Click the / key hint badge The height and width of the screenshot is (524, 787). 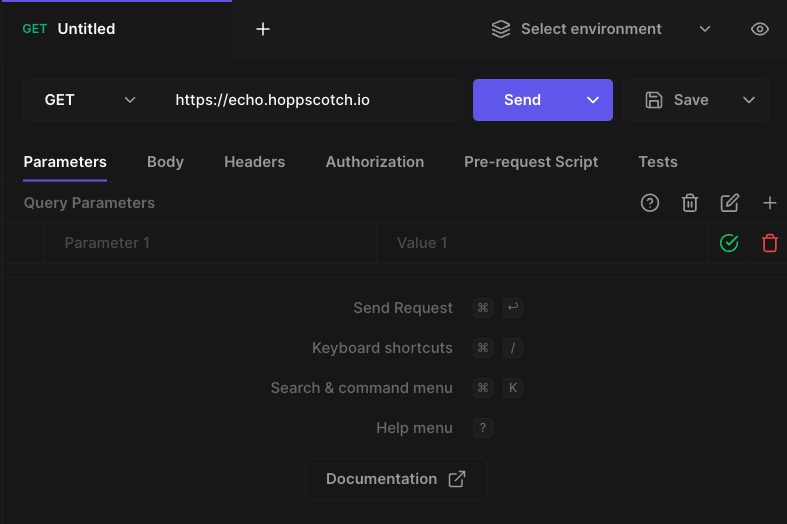pos(512,348)
